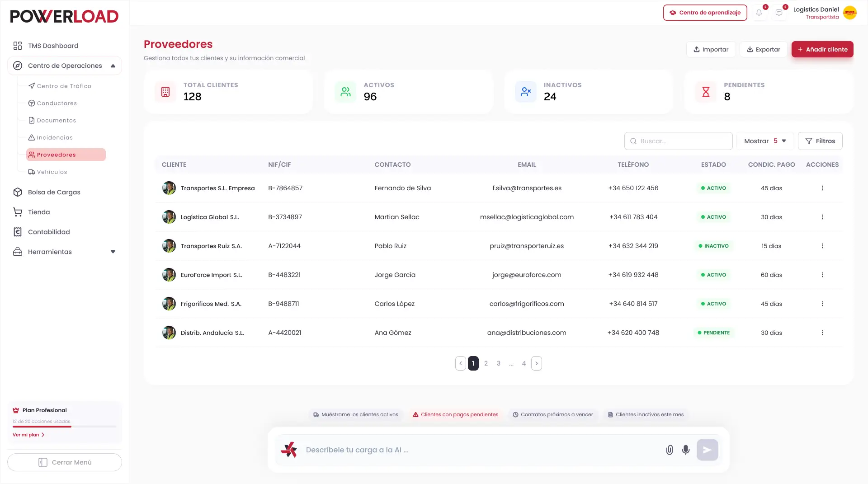Click the Pendientes hourglass icon
The width and height of the screenshot is (868, 484).
(x=706, y=92)
